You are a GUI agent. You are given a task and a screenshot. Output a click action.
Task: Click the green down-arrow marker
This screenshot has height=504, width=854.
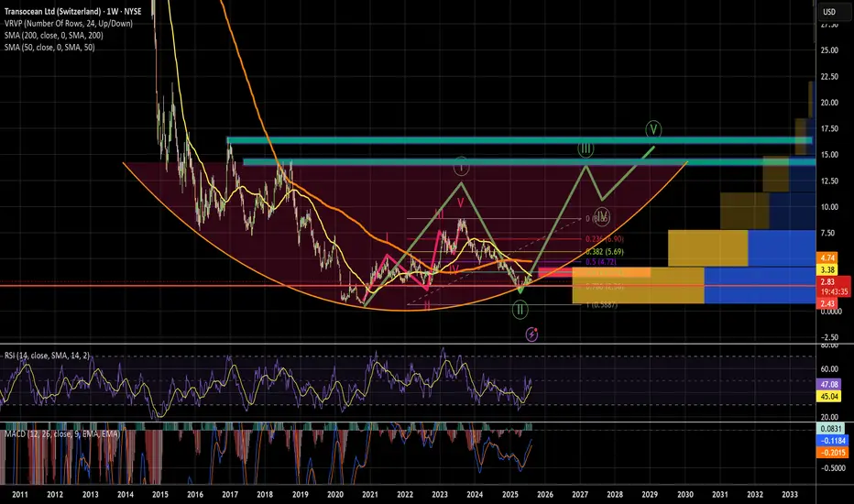point(520,290)
